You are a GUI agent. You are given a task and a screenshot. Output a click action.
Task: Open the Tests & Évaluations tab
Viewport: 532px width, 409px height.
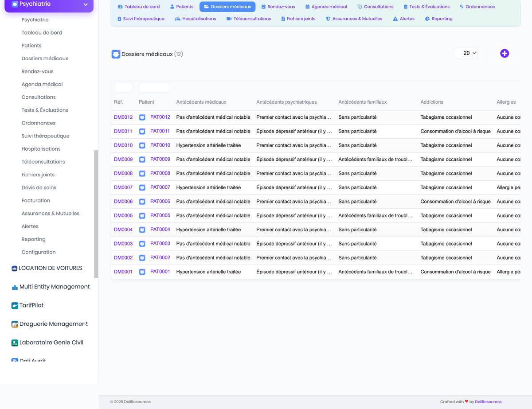(x=426, y=7)
